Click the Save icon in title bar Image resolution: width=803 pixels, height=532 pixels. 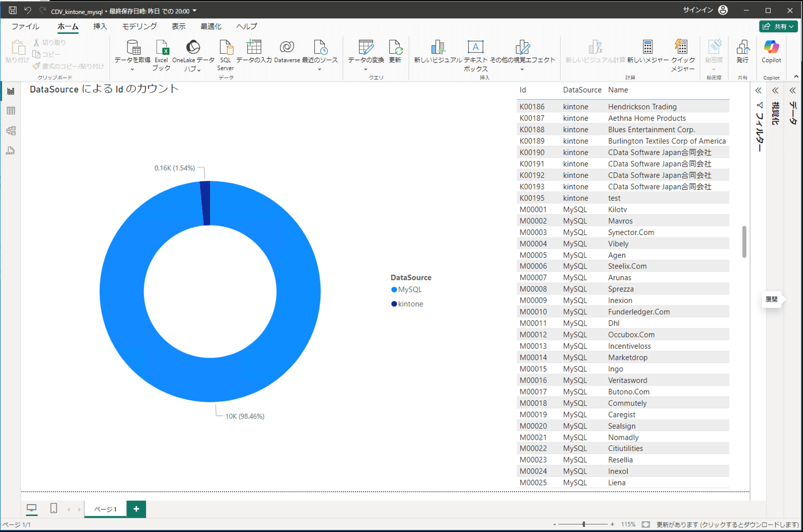(x=13, y=10)
